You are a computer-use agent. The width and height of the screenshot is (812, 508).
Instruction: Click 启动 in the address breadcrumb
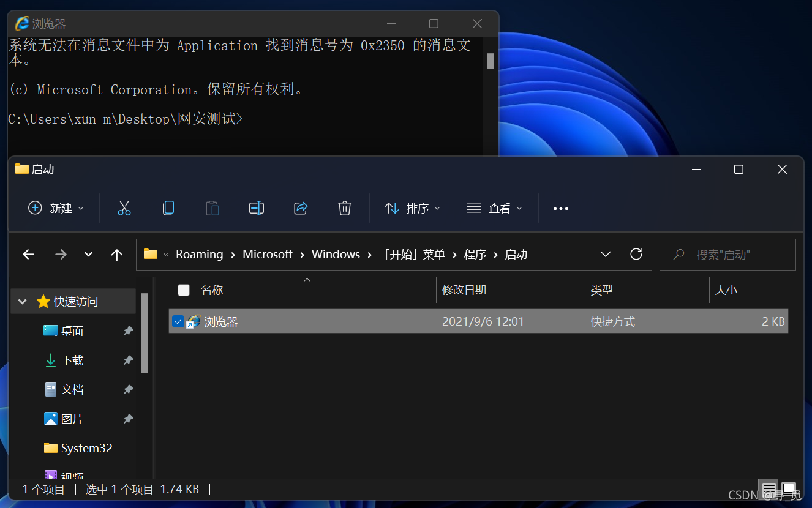516,255
